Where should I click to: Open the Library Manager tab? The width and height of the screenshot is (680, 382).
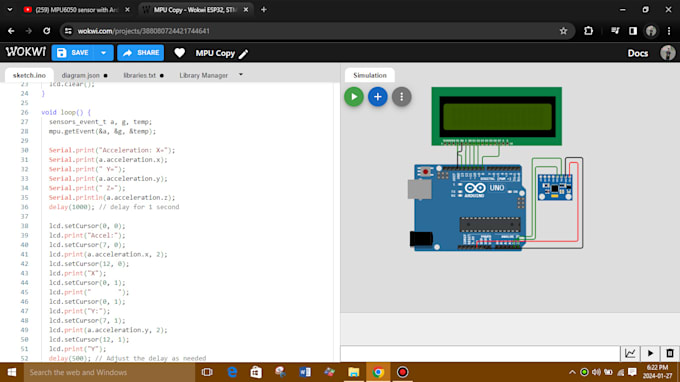[203, 75]
